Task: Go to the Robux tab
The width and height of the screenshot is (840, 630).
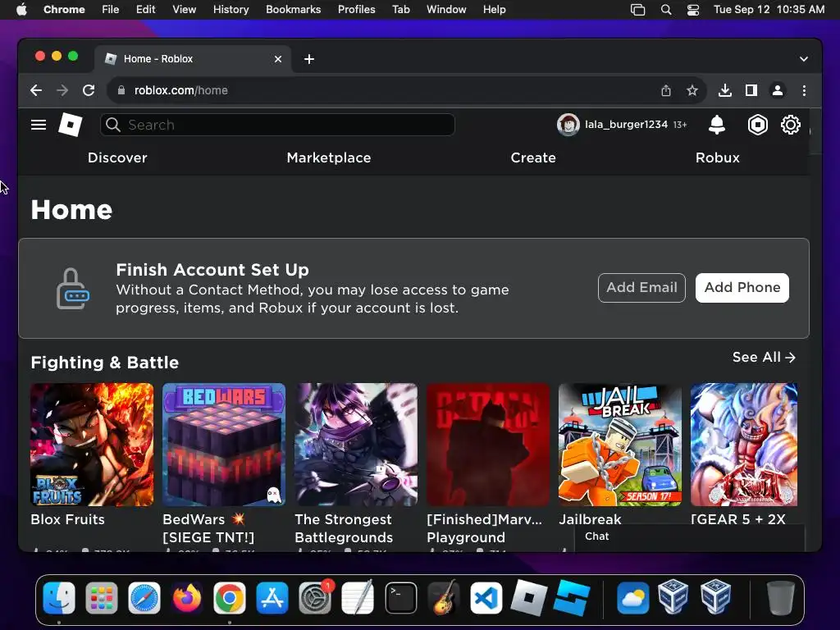Action: pyautogui.click(x=717, y=157)
